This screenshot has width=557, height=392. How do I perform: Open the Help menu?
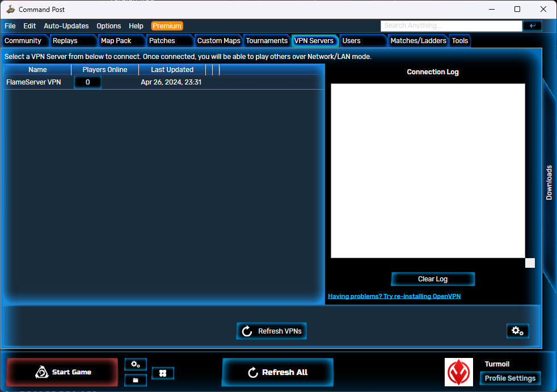coord(136,26)
